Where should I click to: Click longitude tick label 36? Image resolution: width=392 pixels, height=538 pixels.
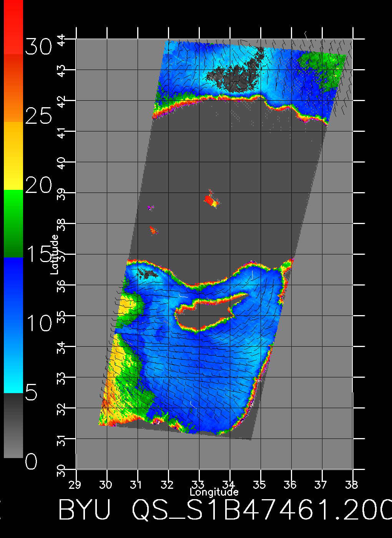point(290,485)
